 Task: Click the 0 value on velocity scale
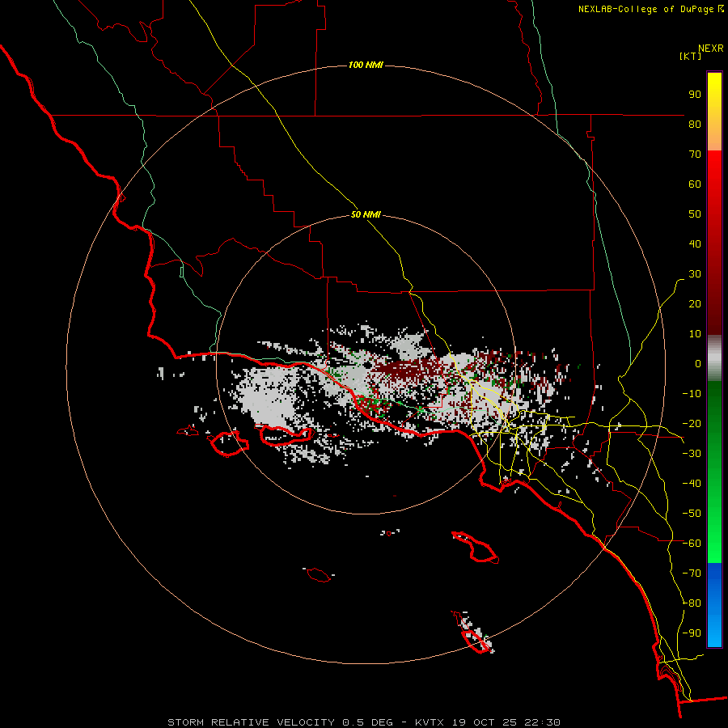pyautogui.click(x=698, y=363)
